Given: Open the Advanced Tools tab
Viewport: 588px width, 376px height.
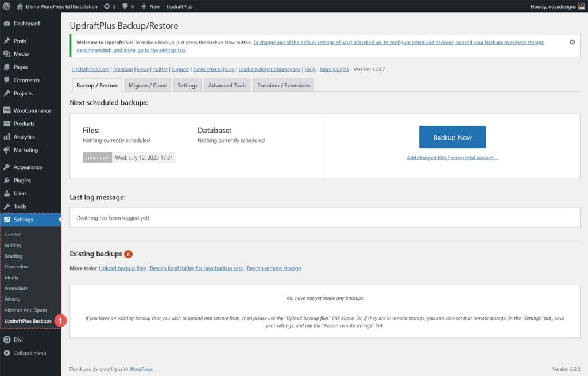Looking at the screenshot, I should [226, 85].
